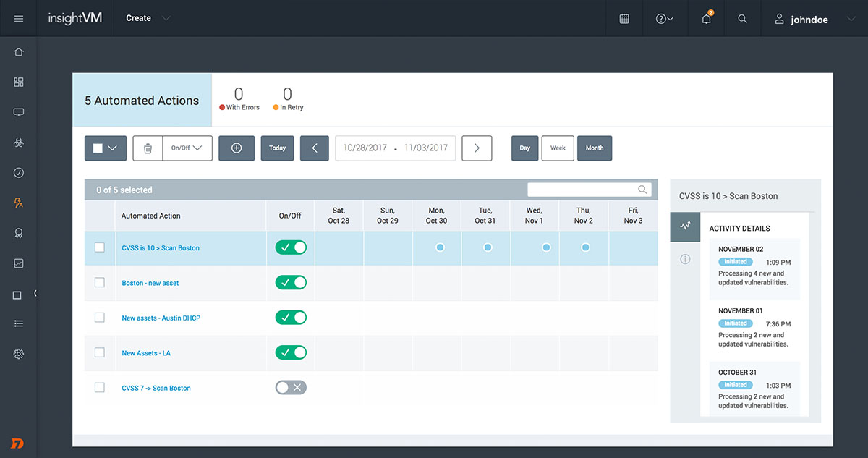Image resolution: width=868 pixels, height=458 pixels.
Task: Open the calendar icon in top bar
Action: (624, 19)
